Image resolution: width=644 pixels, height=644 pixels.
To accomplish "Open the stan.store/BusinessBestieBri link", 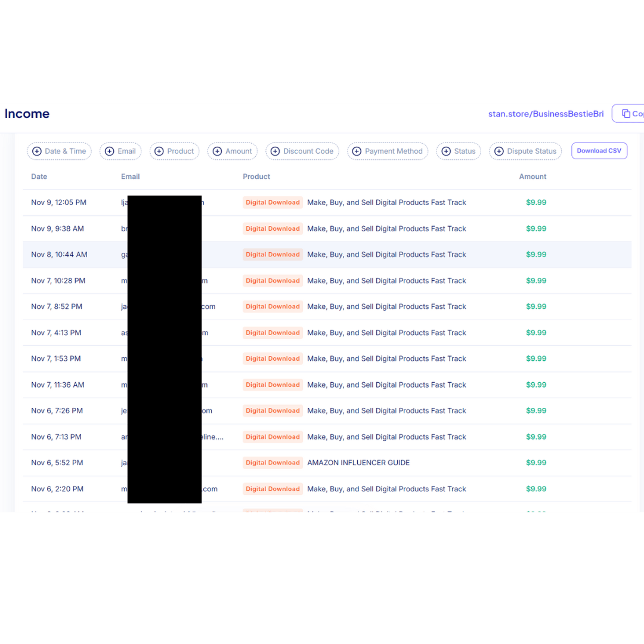I will coord(546,114).
